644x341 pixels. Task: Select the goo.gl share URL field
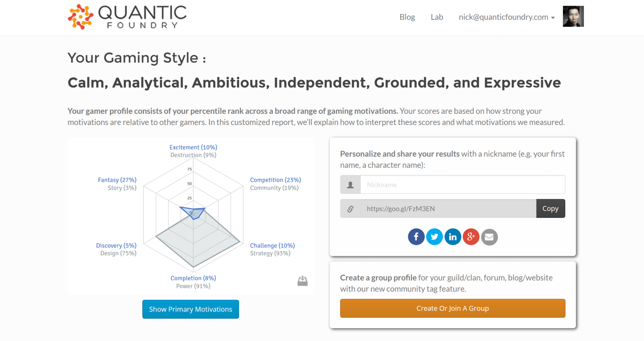448,209
